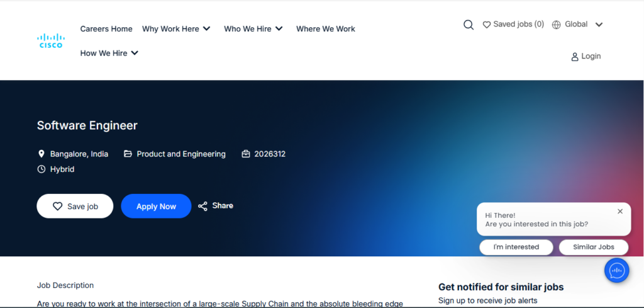The height and width of the screenshot is (308, 644).
Task: Click the Hybrid work type text
Action: coord(62,169)
